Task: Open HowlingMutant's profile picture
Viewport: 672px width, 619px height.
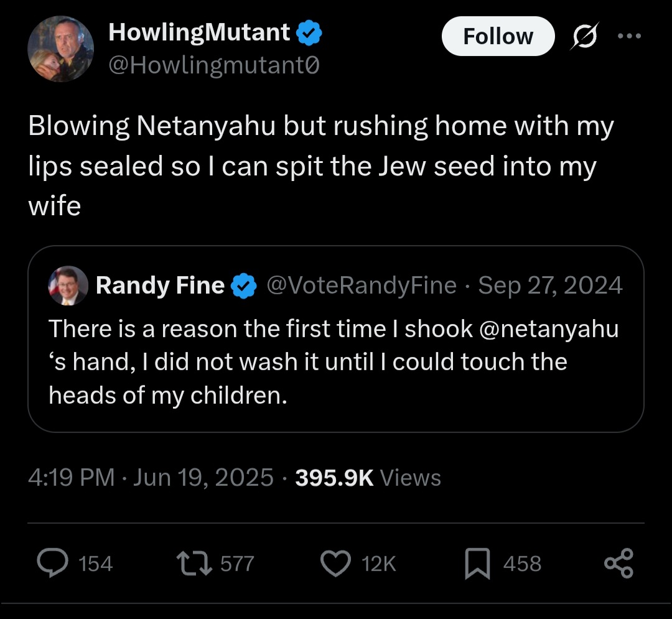Action: (60, 49)
